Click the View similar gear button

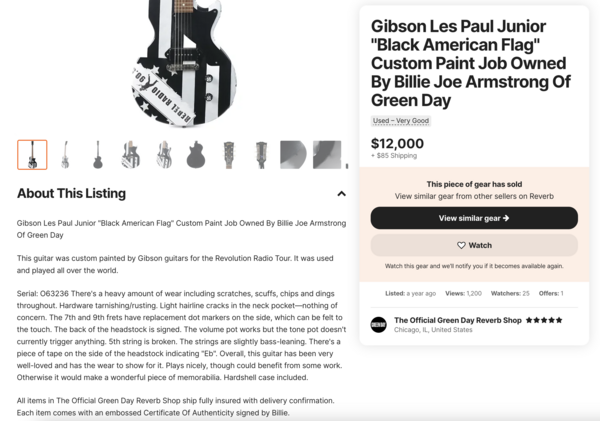click(474, 218)
